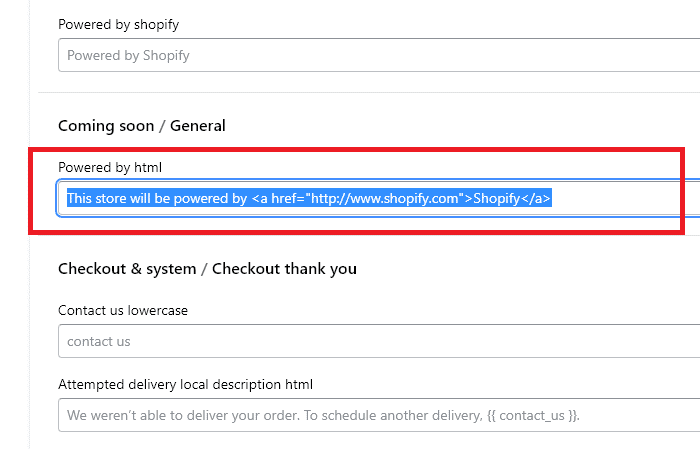Click the 'Powered by shopify' field label

(118, 24)
